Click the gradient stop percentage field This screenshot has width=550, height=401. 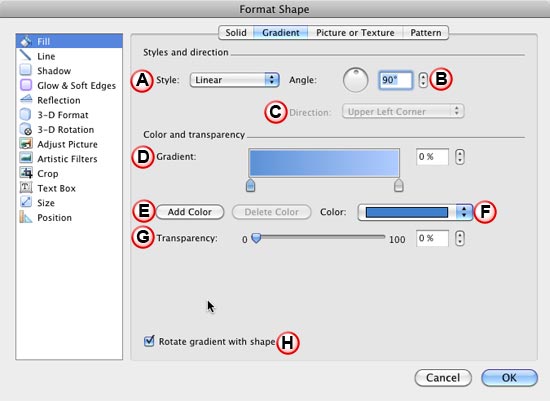432,157
